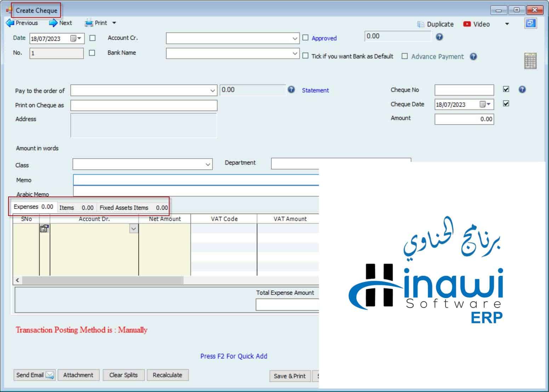Click the help icon beside Cheque No checkbox
Image resolution: width=549 pixels, height=392 pixels.
pyautogui.click(x=522, y=89)
